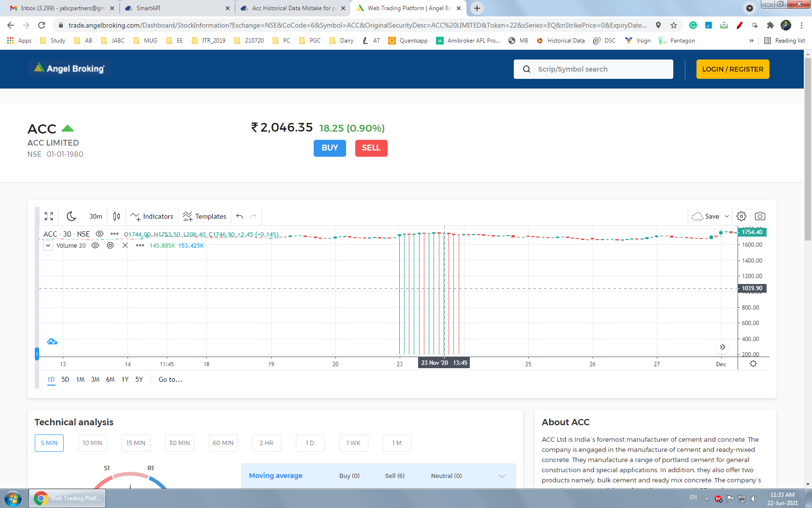Click 1039.90 price axis label
Image resolution: width=812 pixels, height=508 pixels.
click(752, 288)
